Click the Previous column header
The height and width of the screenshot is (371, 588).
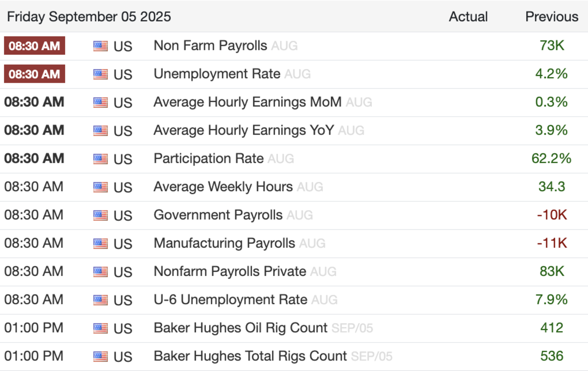coord(552,17)
